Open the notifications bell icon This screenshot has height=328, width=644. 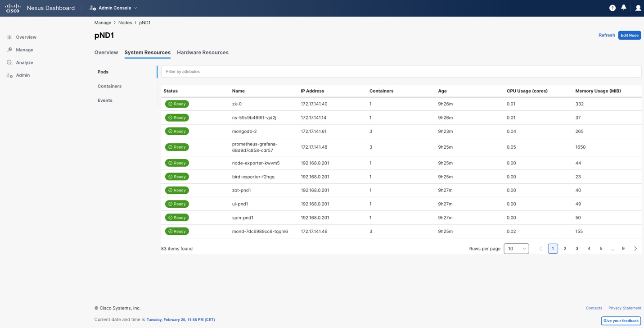point(624,8)
